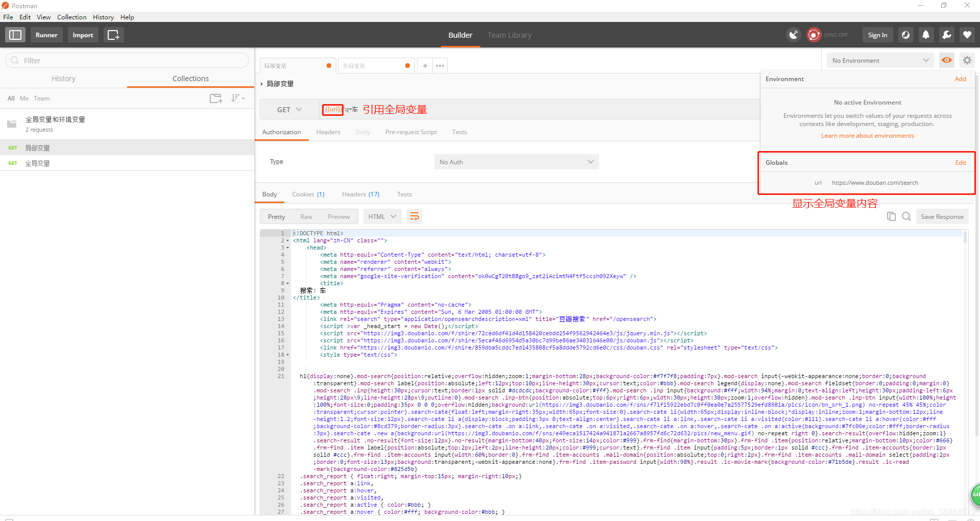980x521 pixels.
Task: Open the File menu
Action: tap(8, 17)
